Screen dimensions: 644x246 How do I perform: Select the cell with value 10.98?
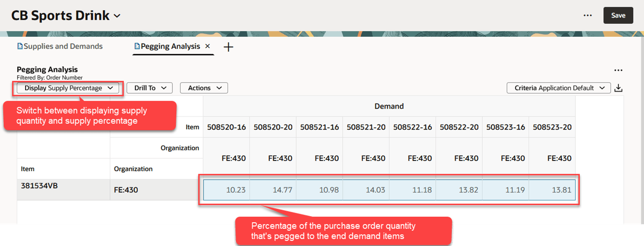click(x=319, y=190)
